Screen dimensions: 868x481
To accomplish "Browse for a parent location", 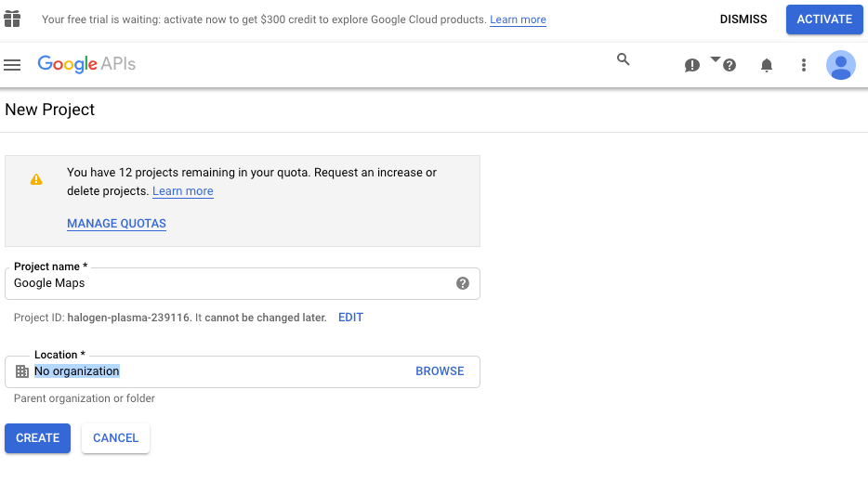I will point(440,371).
